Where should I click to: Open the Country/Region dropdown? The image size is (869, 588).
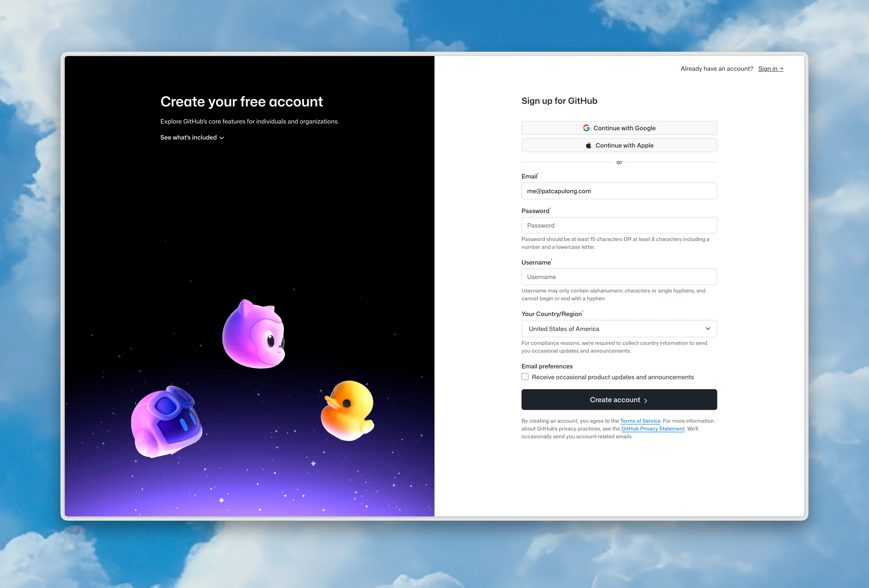point(619,329)
